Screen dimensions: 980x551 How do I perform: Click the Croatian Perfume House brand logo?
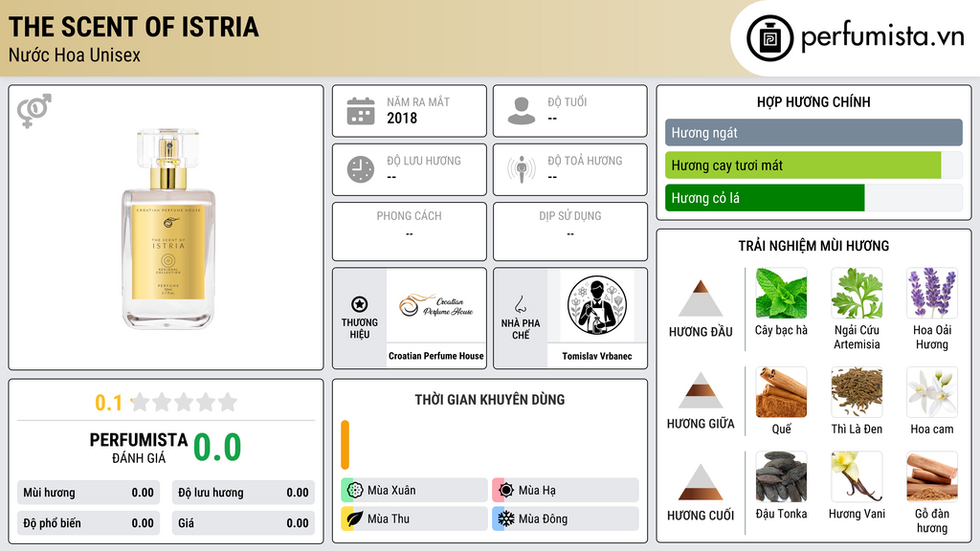[435, 305]
